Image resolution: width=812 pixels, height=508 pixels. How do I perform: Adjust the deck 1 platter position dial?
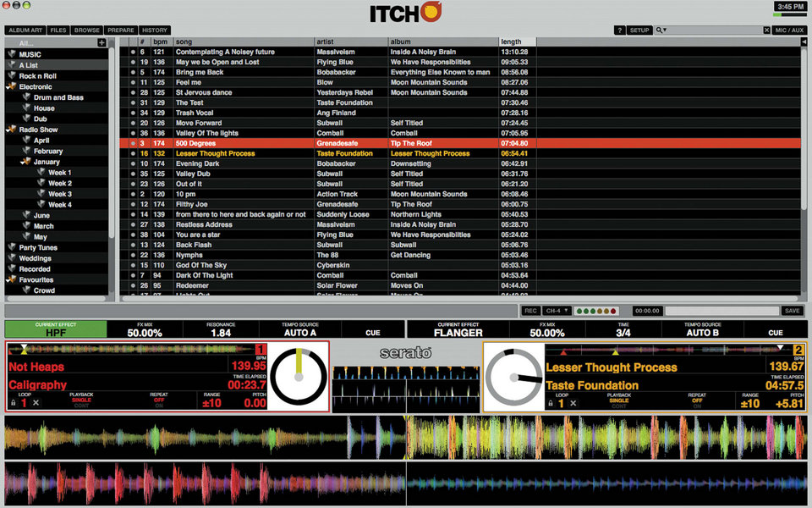299,377
